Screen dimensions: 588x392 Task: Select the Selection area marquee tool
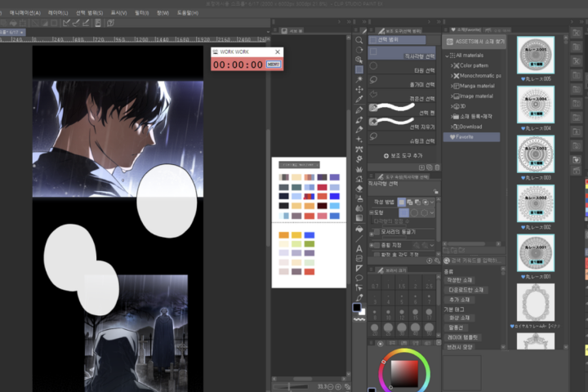[359, 69]
